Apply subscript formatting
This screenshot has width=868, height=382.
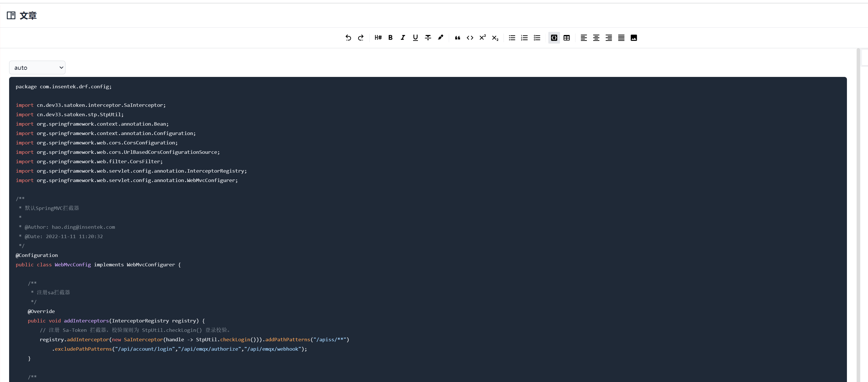point(495,38)
